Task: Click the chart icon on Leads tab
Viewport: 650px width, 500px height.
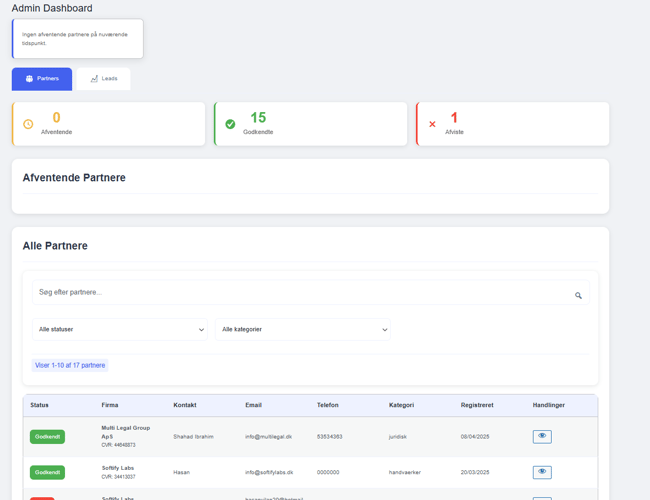Action: click(94, 79)
